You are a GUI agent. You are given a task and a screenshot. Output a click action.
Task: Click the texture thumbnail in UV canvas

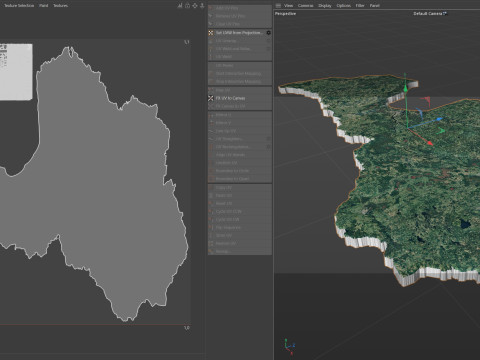tap(16, 72)
